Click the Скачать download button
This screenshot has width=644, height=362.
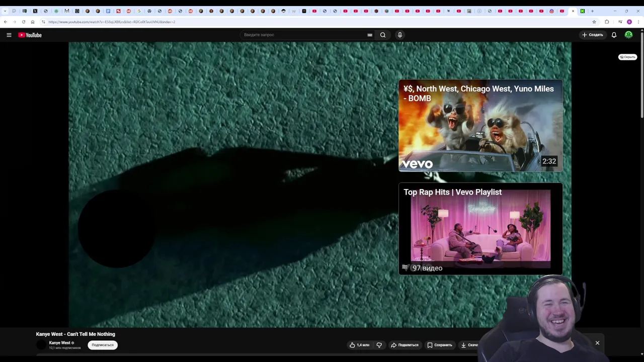(469, 345)
